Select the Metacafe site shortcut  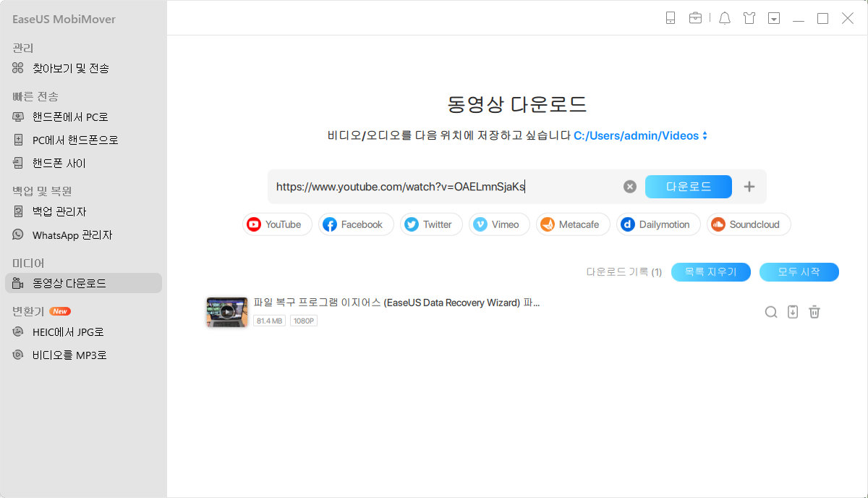pos(573,224)
